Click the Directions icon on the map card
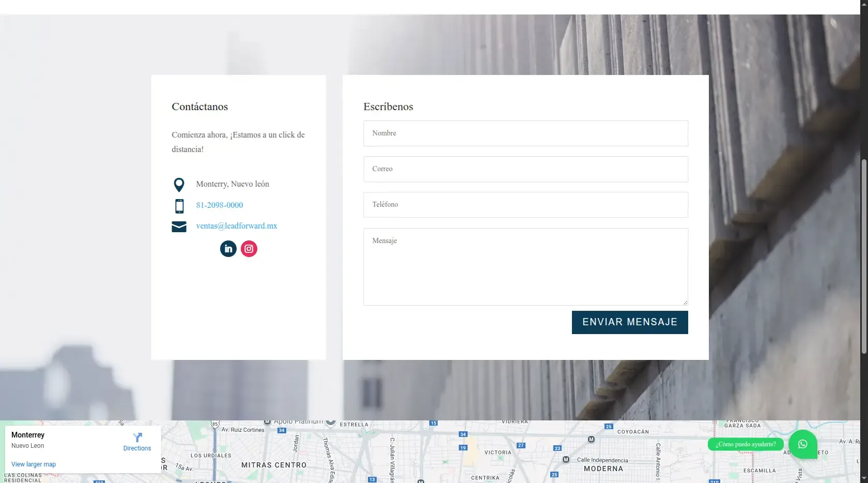 (137, 438)
